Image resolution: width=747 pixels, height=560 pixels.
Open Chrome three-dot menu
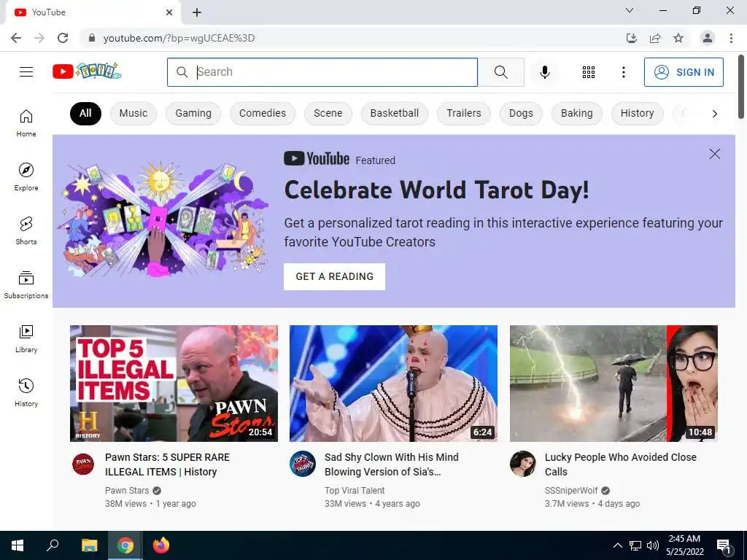click(x=731, y=38)
